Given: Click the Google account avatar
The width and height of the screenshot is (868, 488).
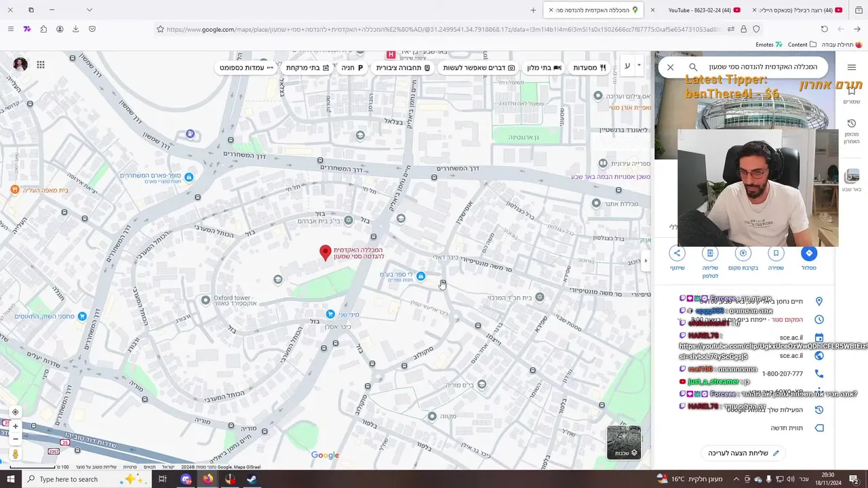Looking at the screenshot, I should pos(20,64).
